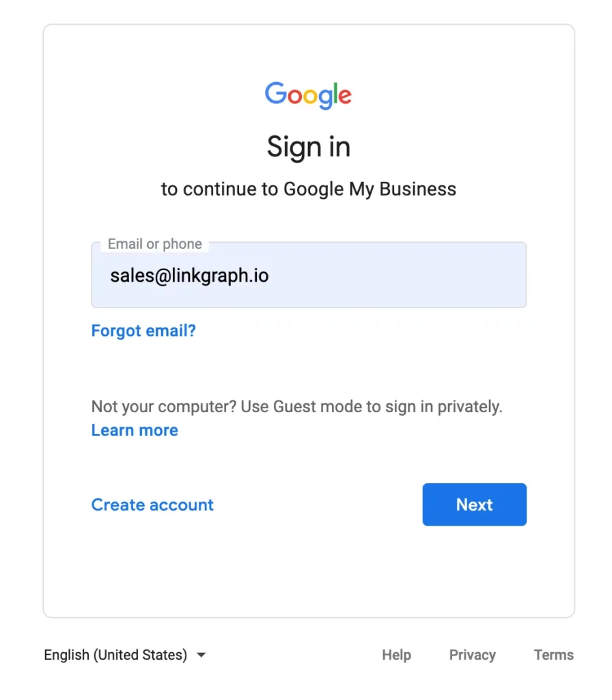Click the Google logo
The height and width of the screenshot is (700, 612).
click(x=308, y=96)
